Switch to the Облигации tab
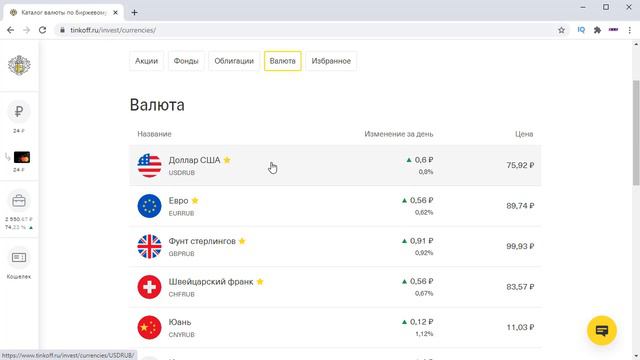Image resolution: width=640 pixels, height=360 pixels. (x=234, y=61)
